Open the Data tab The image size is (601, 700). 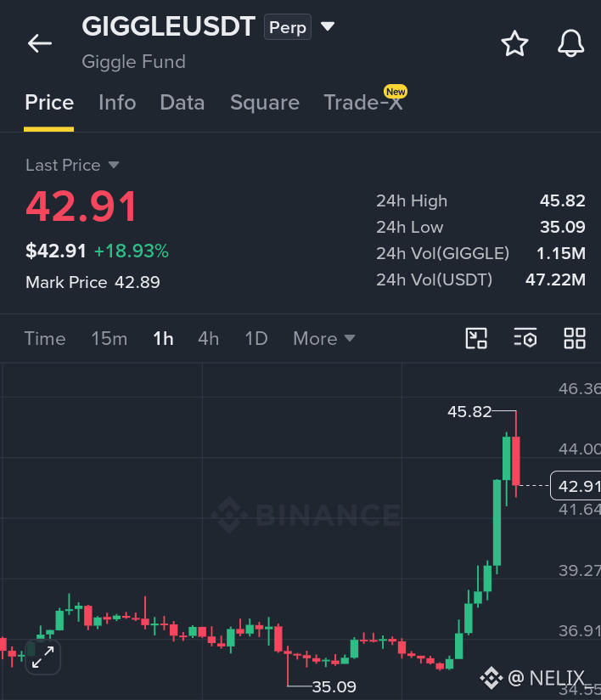182,103
